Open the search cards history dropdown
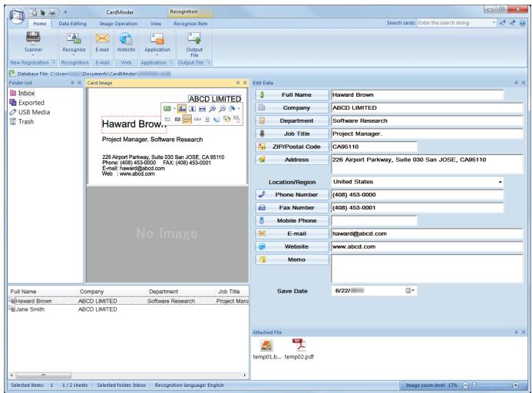This screenshot has height=393, width=532. [x=494, y=23]
